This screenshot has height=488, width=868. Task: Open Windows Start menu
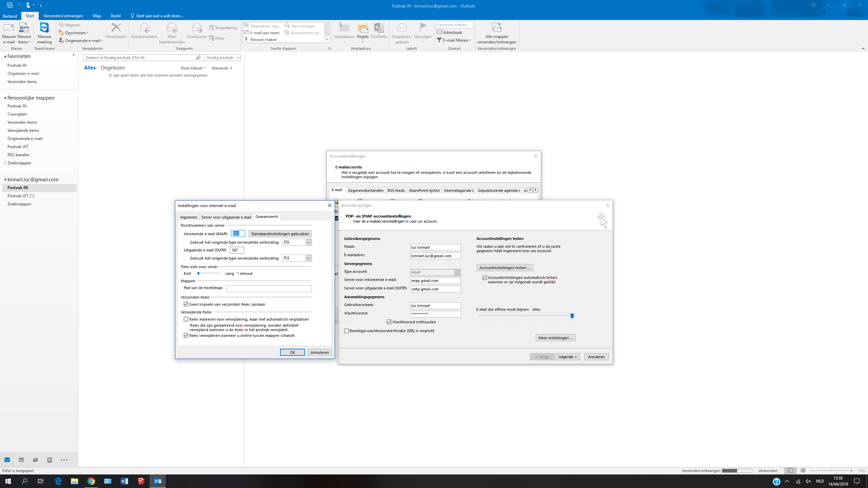tap(8, 481)
